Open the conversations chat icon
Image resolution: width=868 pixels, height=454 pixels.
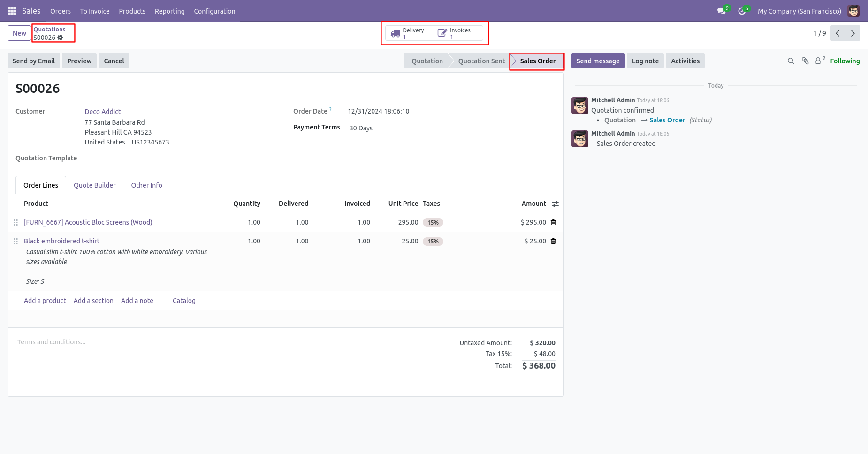tap(722, 11)
